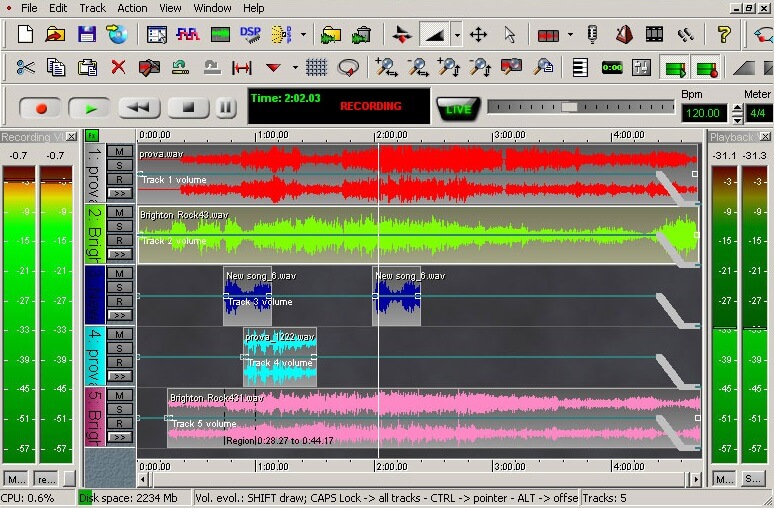Open dropdown arrow next to red triangle marker
Viewport: 774px width, 508px height.
295,67
